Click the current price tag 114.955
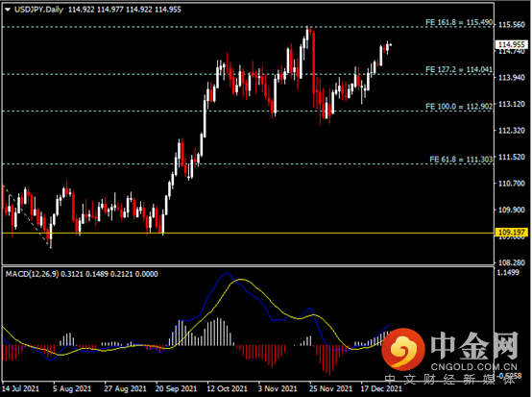 click(x=512, y=44)
